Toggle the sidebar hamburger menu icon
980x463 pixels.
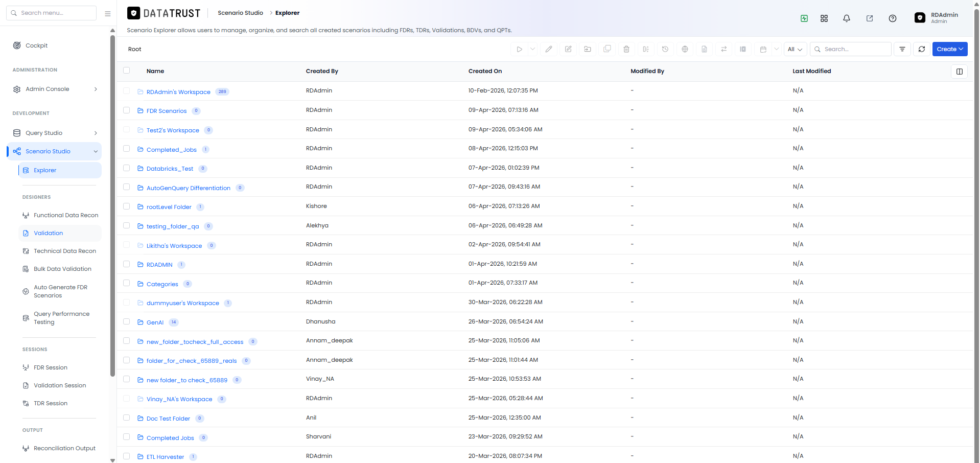pos(108,14)
